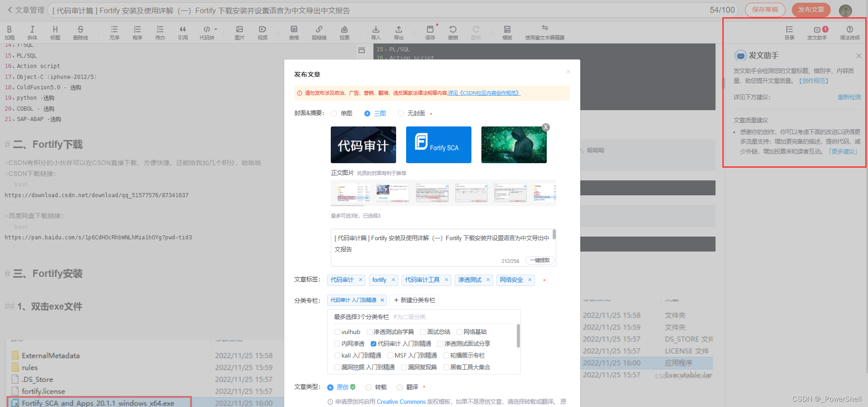Uncheck 代码审计 入门到精通 checkbox

click(x=373, y=344)
